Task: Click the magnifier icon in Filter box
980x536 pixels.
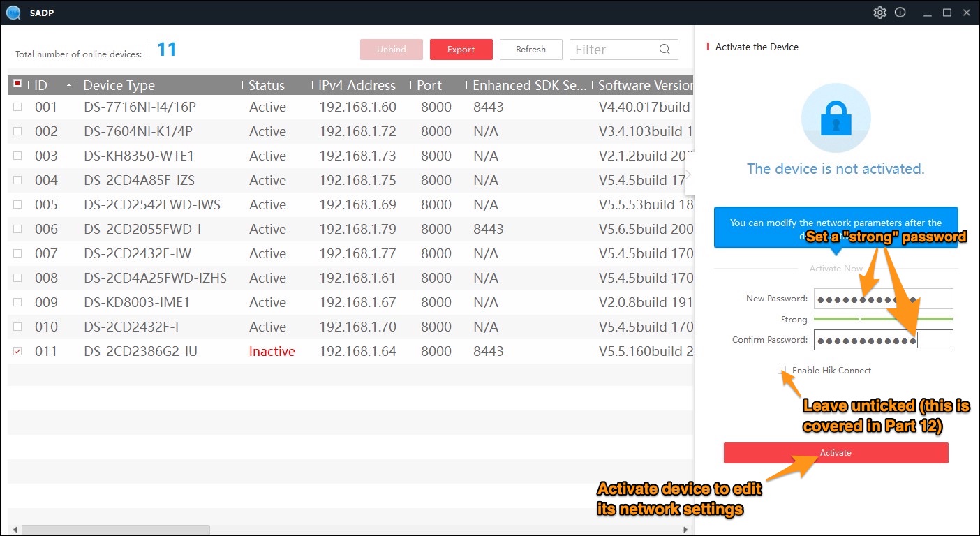Action: point(664,49)
